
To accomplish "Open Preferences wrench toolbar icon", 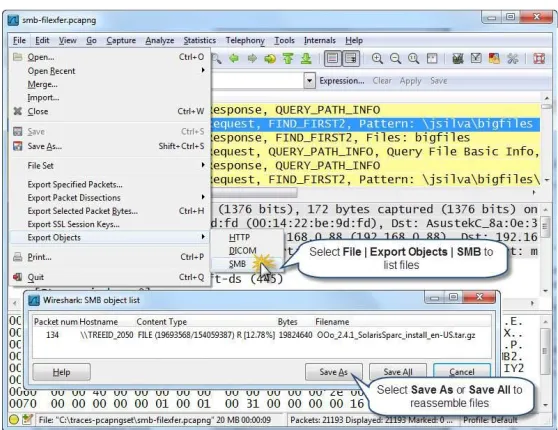I will click(512, 58).
